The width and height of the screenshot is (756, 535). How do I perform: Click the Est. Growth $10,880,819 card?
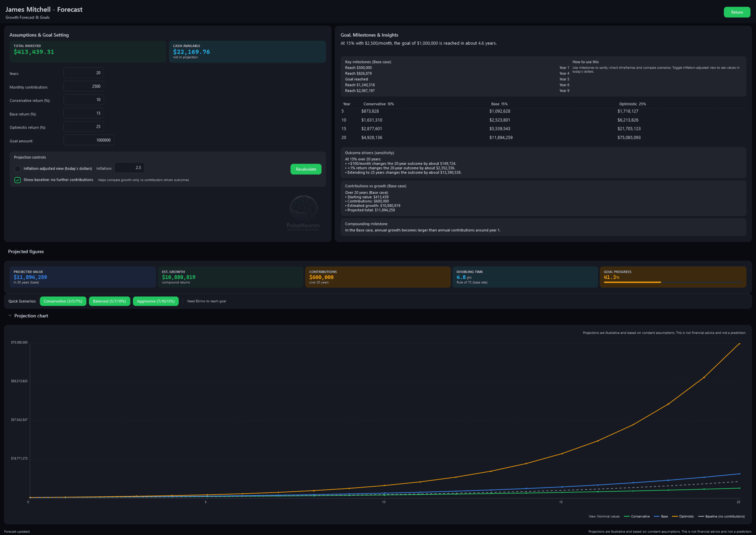231,277
